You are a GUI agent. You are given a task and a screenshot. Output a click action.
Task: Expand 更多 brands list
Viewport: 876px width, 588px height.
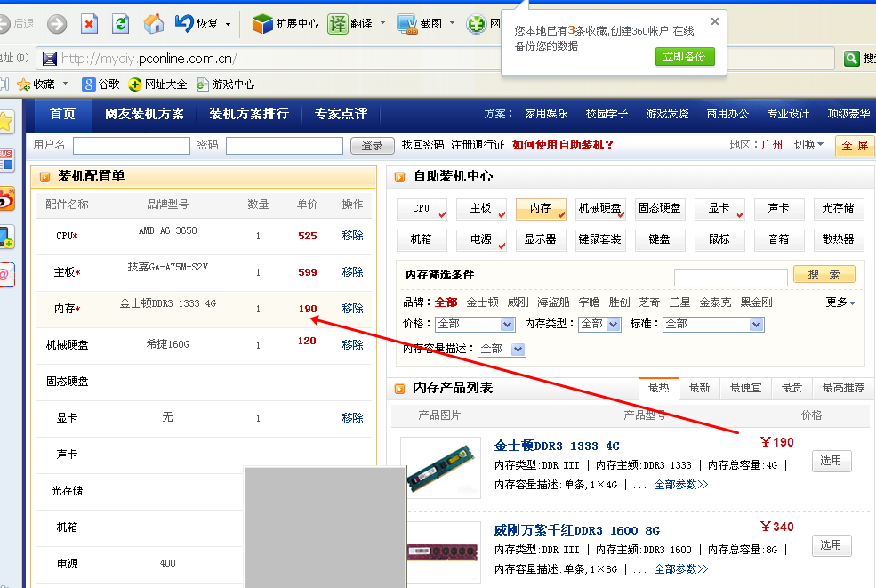pyautogui.click(x=840, y=302)
